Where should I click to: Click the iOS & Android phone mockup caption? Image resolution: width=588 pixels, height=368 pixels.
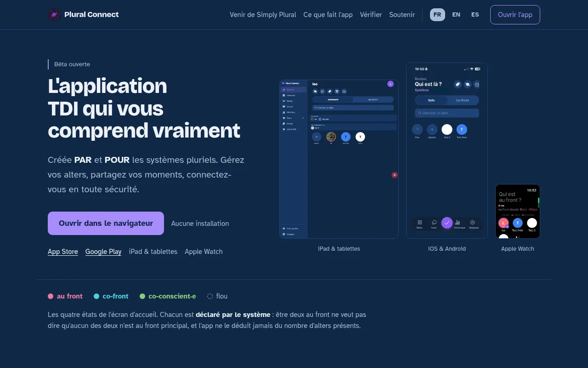(x=447, y=249)
